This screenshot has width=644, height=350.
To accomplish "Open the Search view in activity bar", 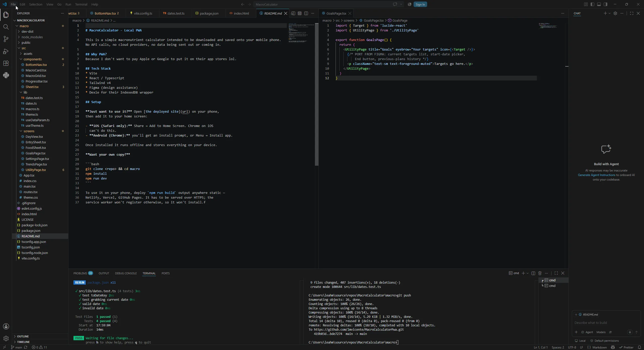I will click(6, 27).
